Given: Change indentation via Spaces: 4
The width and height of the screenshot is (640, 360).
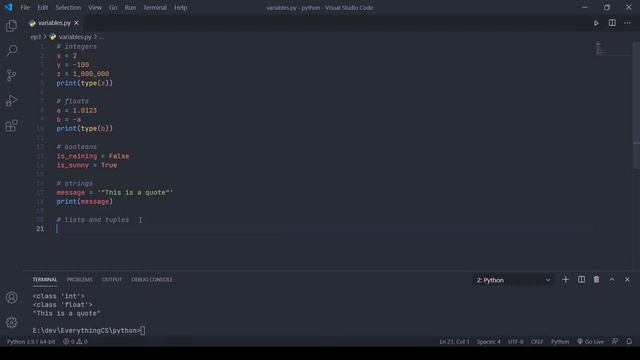Looking at the screenshot, I should [x=488, y=342].
